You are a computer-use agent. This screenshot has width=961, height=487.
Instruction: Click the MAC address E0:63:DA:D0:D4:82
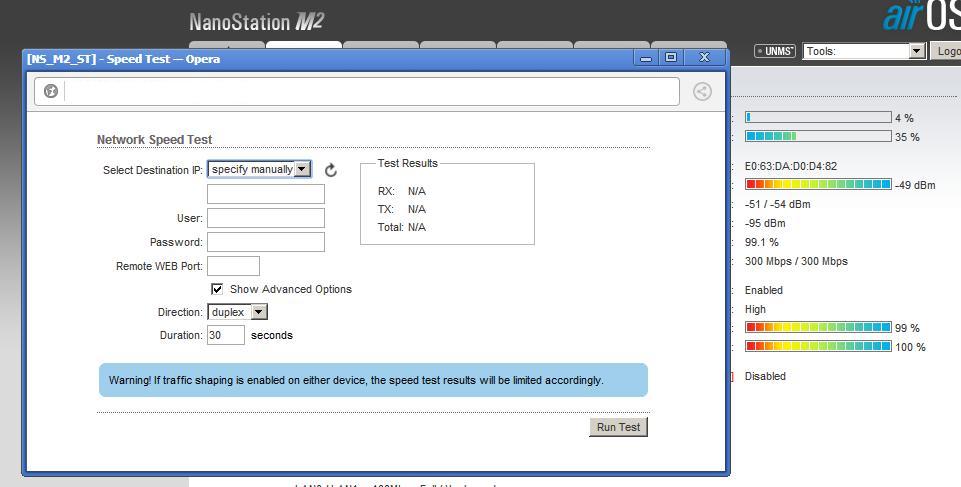tap(791, 166)
